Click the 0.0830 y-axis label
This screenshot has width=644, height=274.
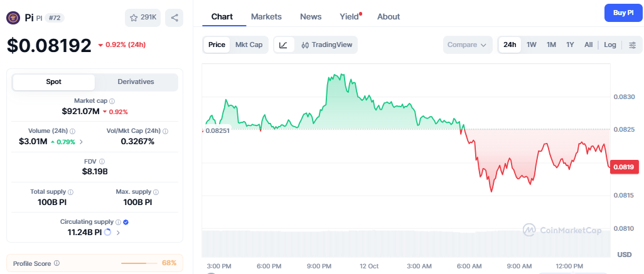(625, 97)
